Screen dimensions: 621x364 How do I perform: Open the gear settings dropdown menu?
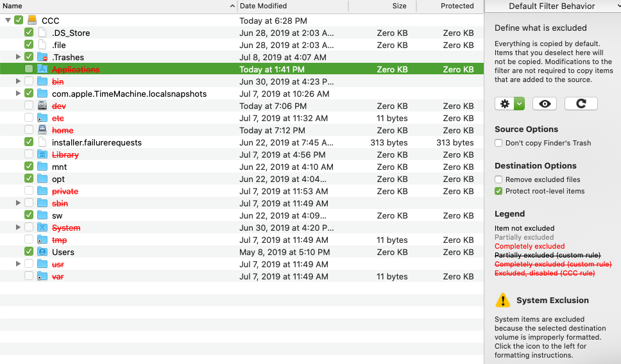click(x=510, y=104)
